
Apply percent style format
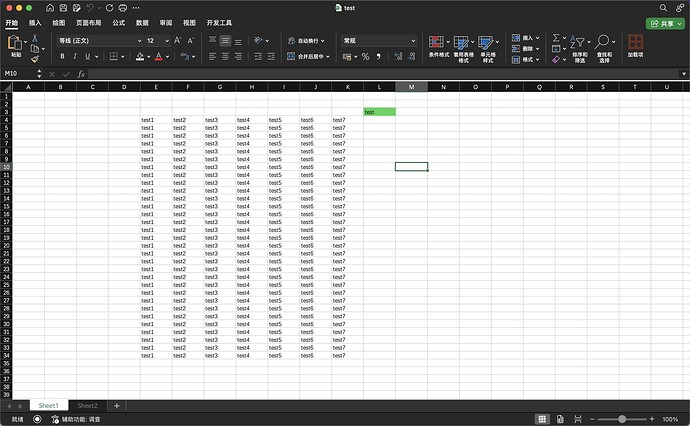(x=365, y=56)
